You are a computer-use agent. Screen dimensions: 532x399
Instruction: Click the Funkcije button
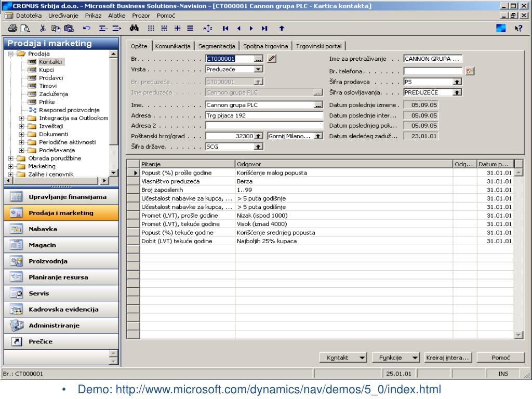pos(396,357)
